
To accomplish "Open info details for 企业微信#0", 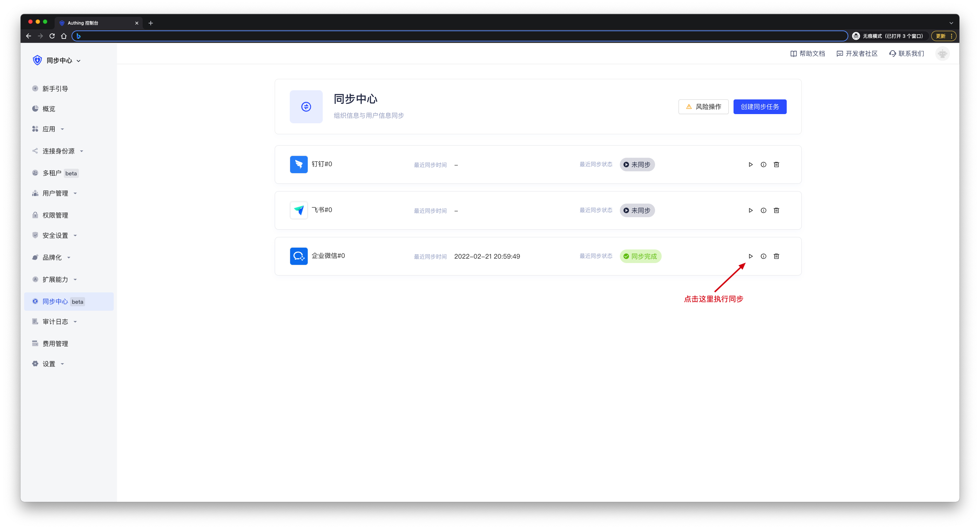I will coord(763,256).
